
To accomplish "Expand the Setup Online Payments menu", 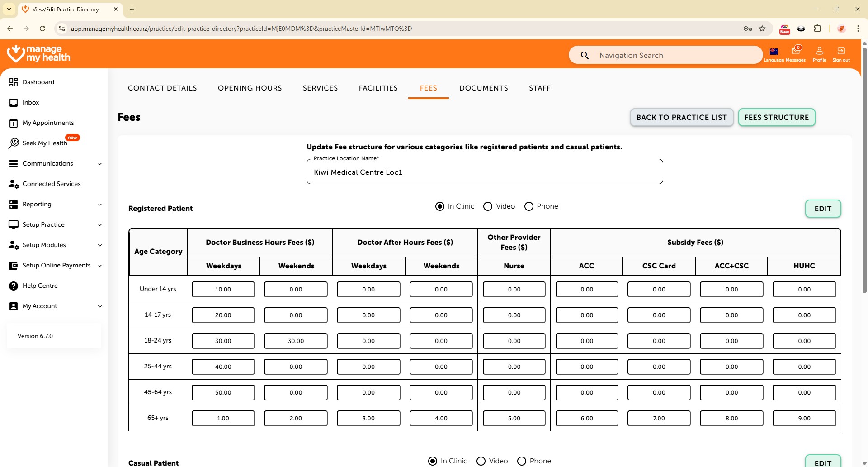I will point(100,266).
